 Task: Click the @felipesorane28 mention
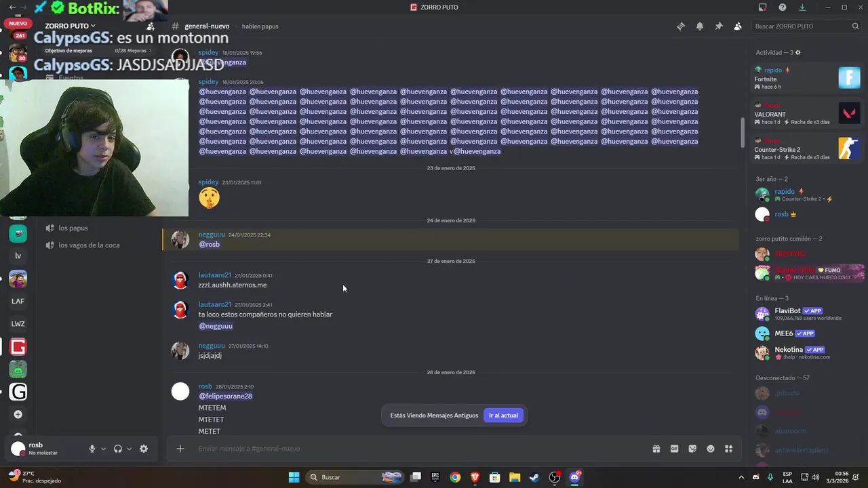pos(225,396)
